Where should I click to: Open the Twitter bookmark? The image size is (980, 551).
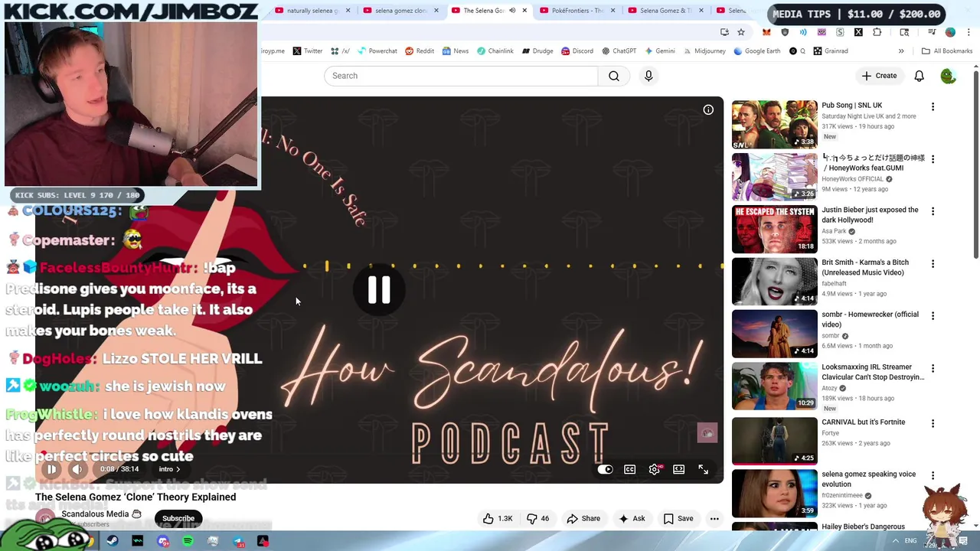click(308, 51)
